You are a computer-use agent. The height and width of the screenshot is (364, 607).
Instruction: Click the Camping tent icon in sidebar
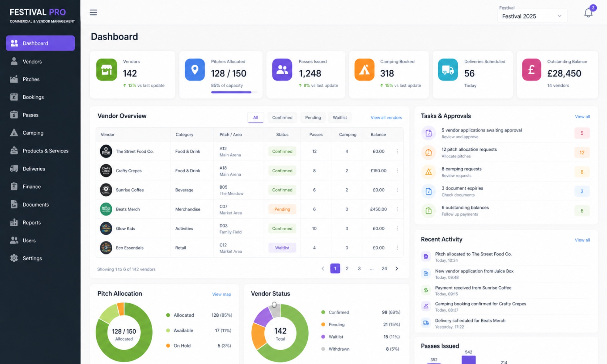(14, 133)
